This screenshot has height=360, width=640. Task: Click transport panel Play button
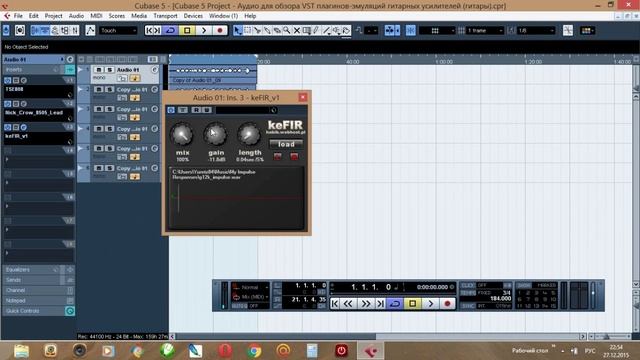431,304
